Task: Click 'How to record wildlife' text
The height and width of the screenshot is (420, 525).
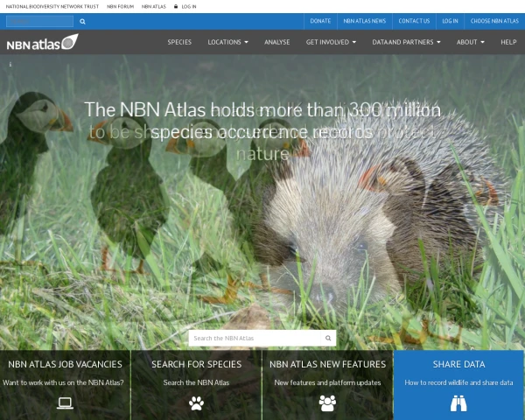Action: [x=458, y=382]
